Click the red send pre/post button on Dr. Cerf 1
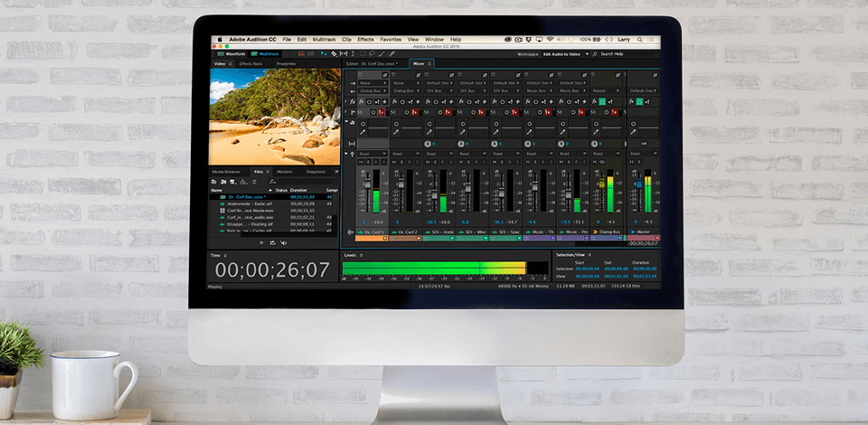The image size is (868, 425). pos(382,112)
